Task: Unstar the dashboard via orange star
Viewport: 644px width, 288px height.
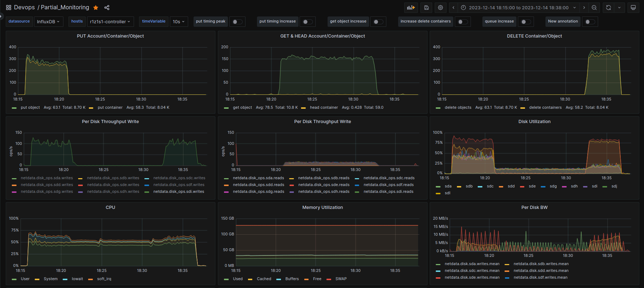Action: click(96, 8)
